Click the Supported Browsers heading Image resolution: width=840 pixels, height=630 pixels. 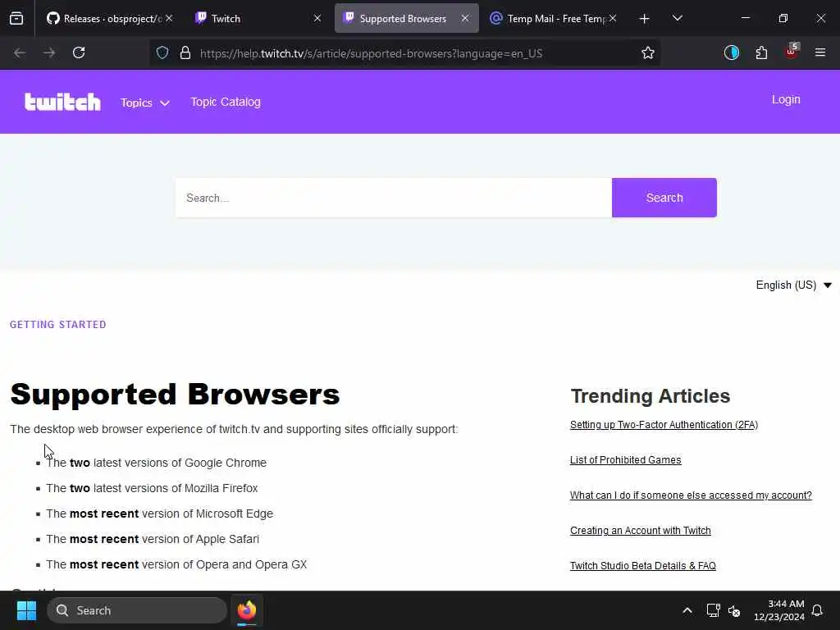point(175,395)
